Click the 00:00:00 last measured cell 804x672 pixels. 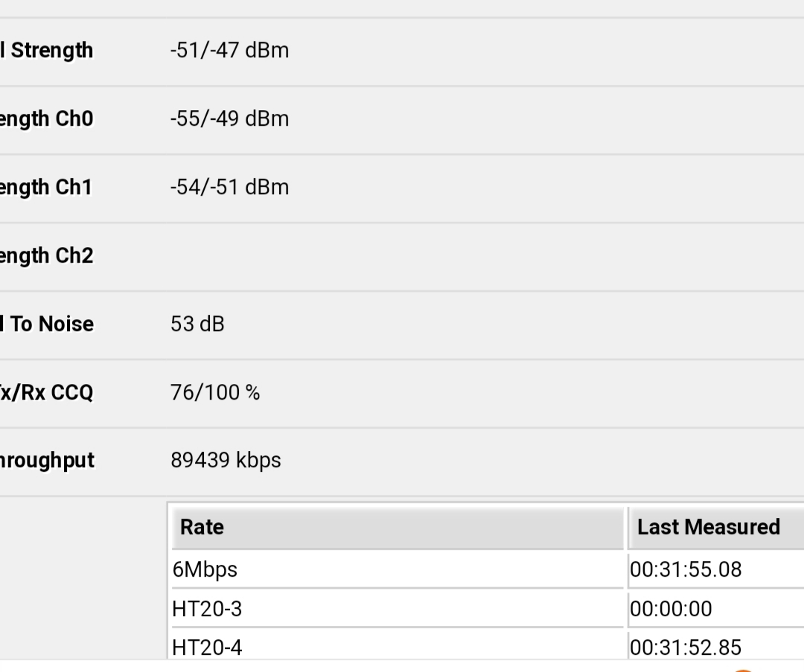pyautogui.click(x=671, y=609)
